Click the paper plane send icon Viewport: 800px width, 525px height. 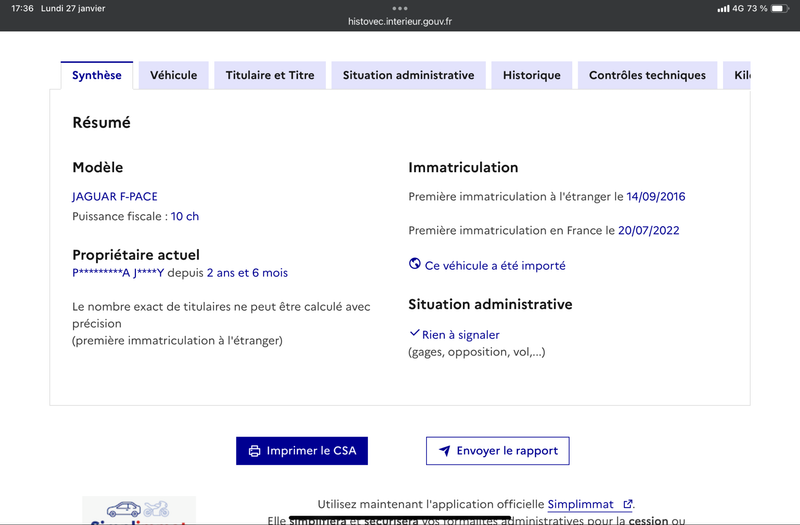(445, 451)
